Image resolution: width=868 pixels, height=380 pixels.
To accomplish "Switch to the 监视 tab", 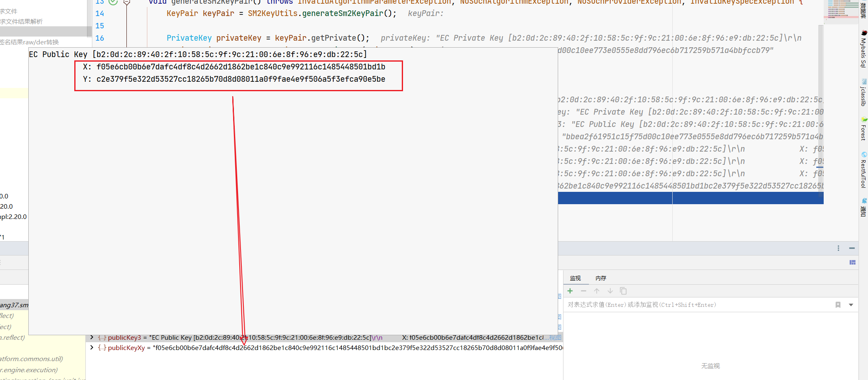I will pyautogui.click(x=575, y=278).
